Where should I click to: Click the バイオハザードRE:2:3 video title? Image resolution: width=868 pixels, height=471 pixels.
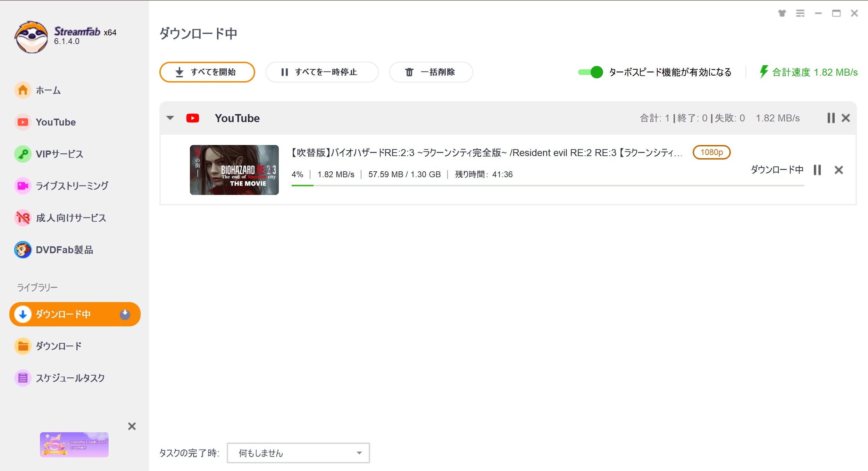(x=486, y=153)
